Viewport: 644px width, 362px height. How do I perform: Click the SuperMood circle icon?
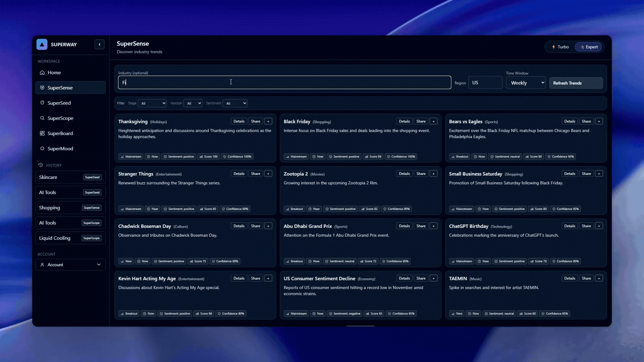coord(42,148)
